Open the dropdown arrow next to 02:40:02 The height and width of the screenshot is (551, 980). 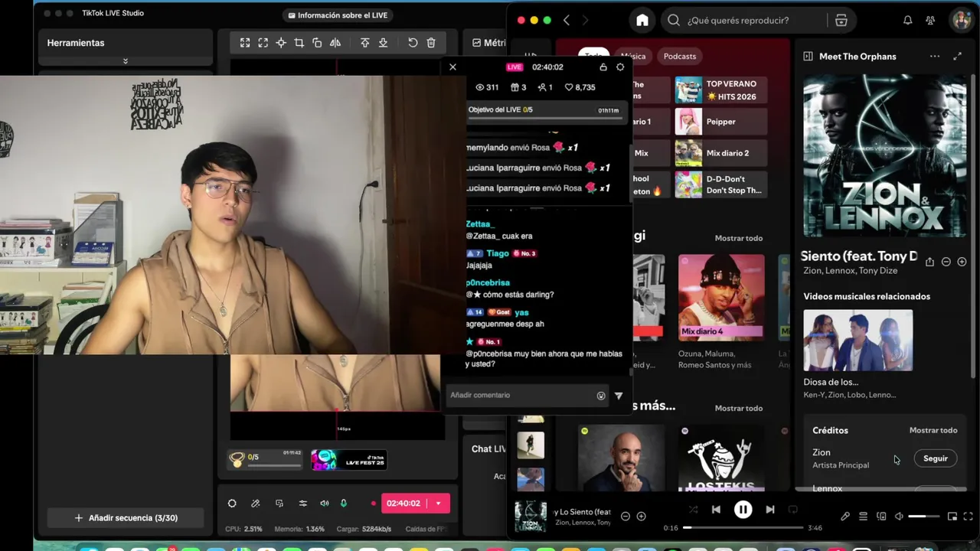click(x=438, y=503)
